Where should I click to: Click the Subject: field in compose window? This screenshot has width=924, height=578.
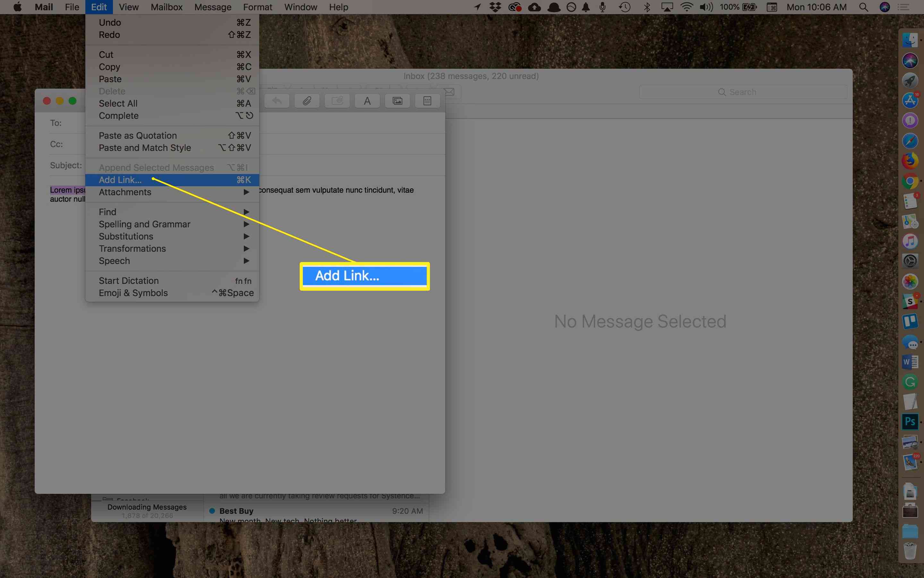click(x=247, y=165)
